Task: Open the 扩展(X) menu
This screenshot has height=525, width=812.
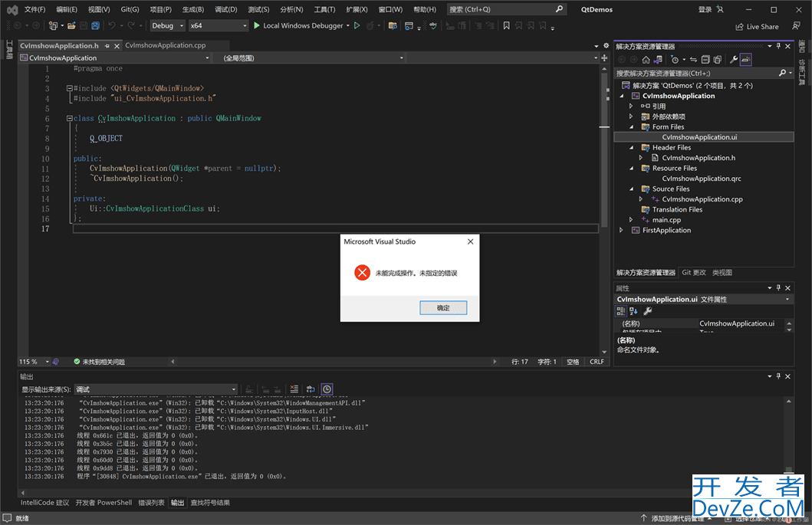Action: [357, 9]
